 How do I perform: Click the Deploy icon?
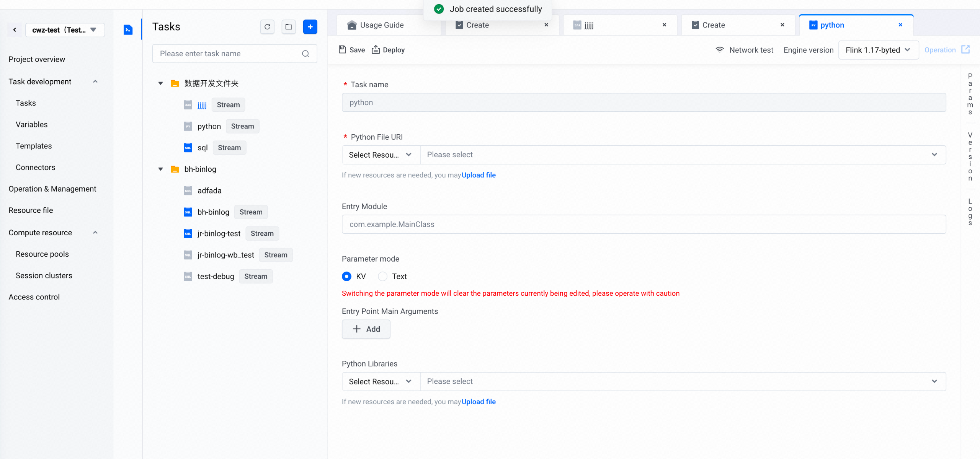376,50
